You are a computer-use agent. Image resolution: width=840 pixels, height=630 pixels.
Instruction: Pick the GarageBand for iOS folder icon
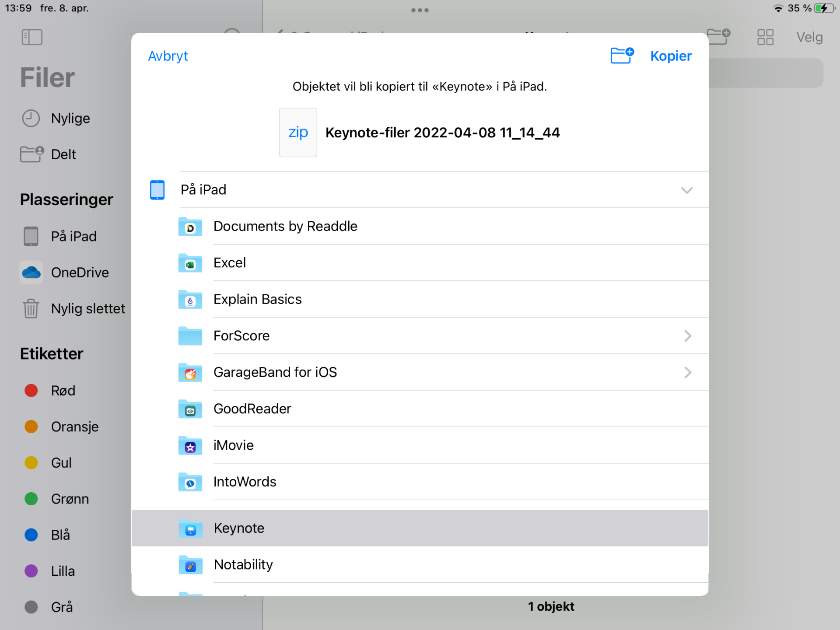click(190, 372)
